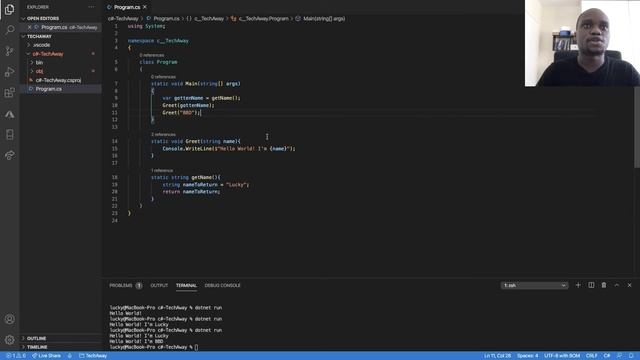Select Program.cs in file tree
640x360 pixels.
[x=48, y=89]
